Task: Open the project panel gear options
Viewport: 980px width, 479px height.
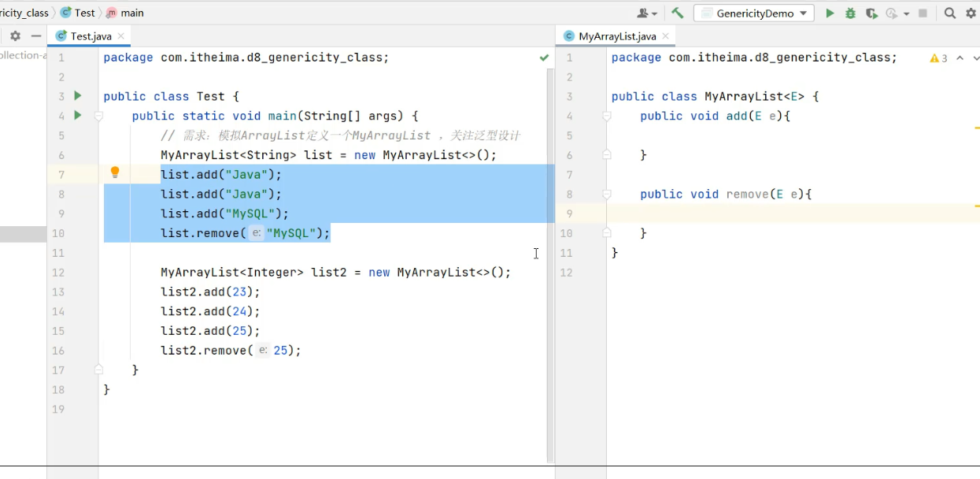Action: pyautogui.click(x=15, y=36)
